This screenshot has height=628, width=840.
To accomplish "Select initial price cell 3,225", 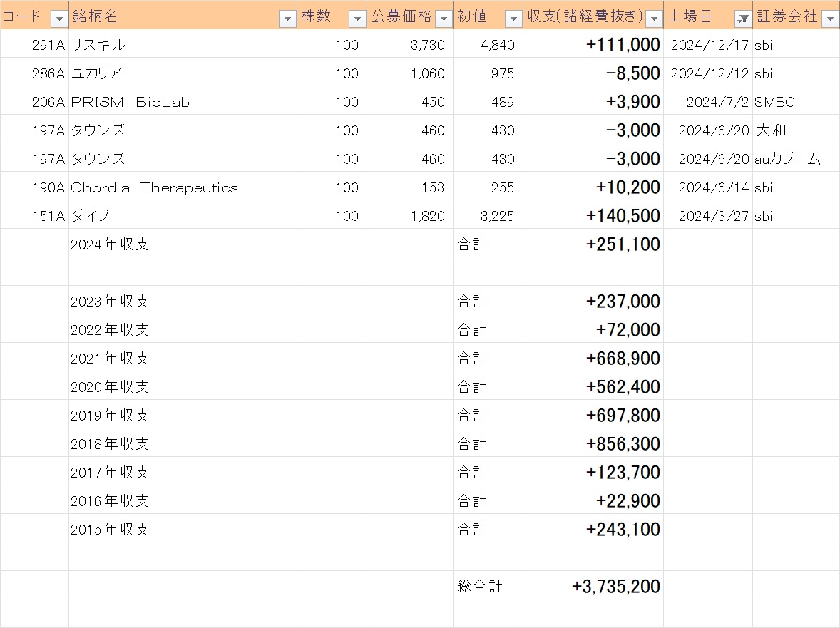I will pyautogui.click(x=488, y=215).
